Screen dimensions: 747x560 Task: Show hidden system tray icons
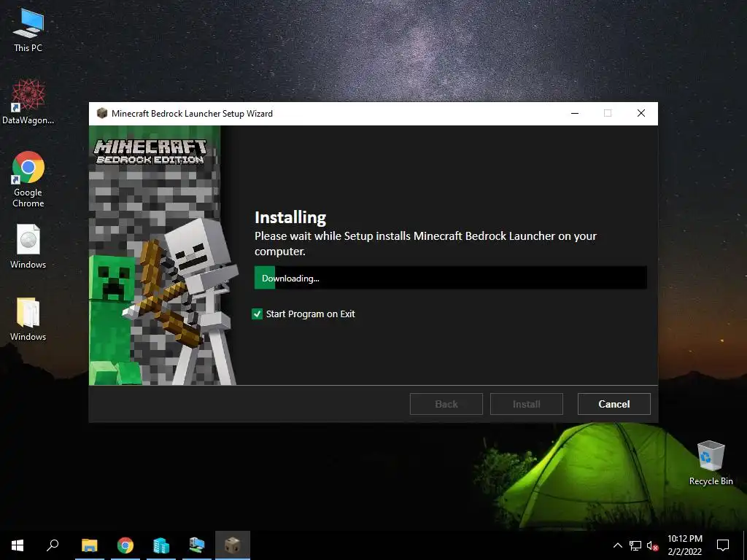click(617, 545)
